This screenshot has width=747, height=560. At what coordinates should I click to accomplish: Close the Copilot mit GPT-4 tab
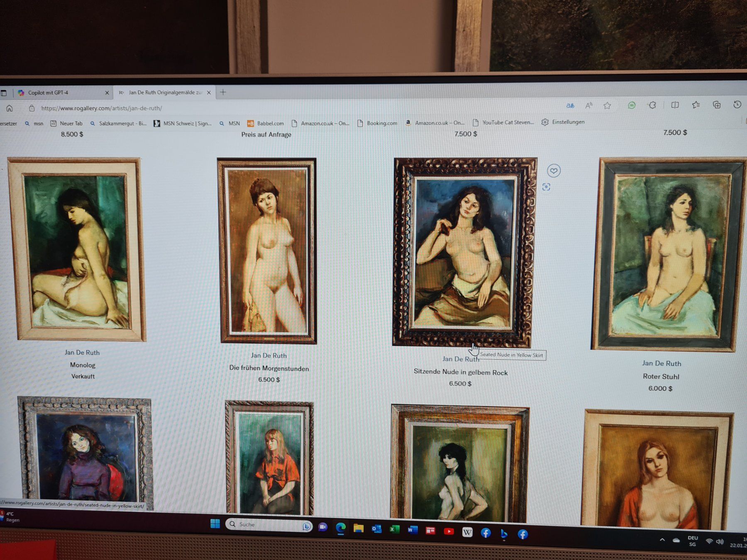click(x=107, y=93)
